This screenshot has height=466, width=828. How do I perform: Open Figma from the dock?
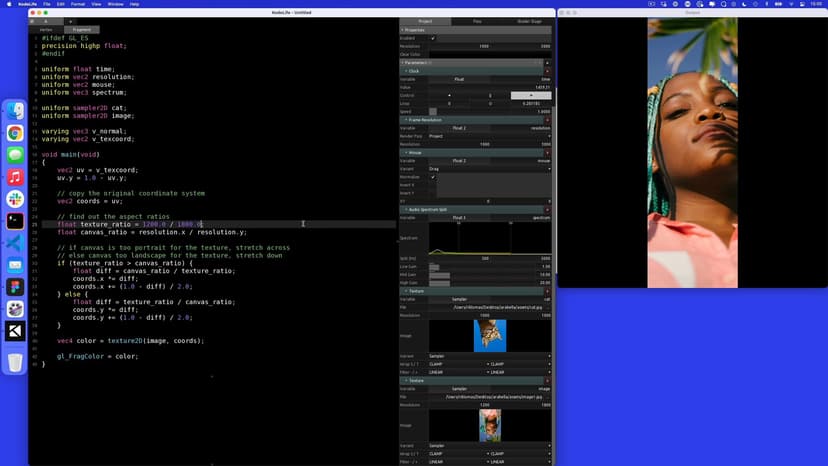point(15,287)
